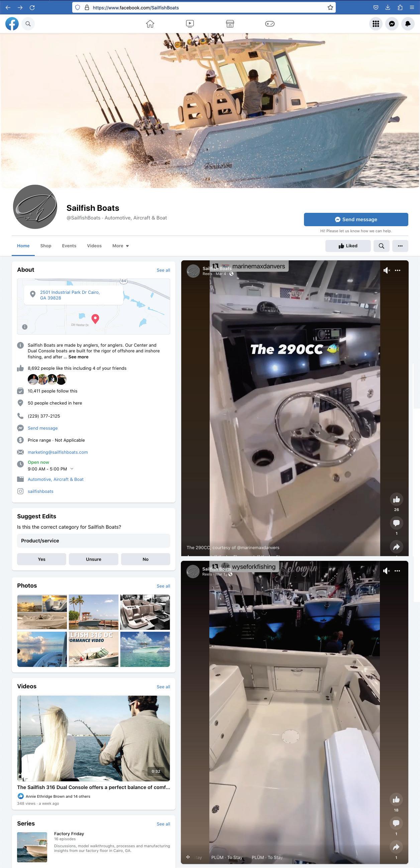Comment on the wyseforkfishing reel

coord(396,823)
